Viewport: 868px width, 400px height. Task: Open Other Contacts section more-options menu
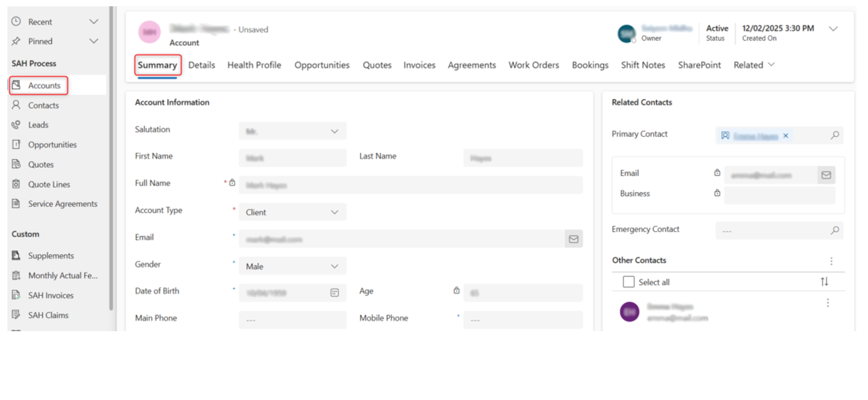point(831,261)
